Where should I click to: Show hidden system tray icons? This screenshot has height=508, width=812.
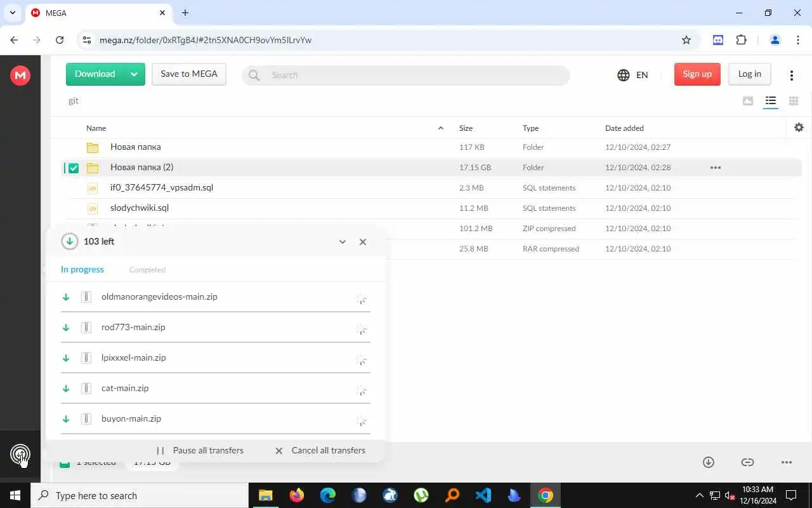click(x=699, y=495)
